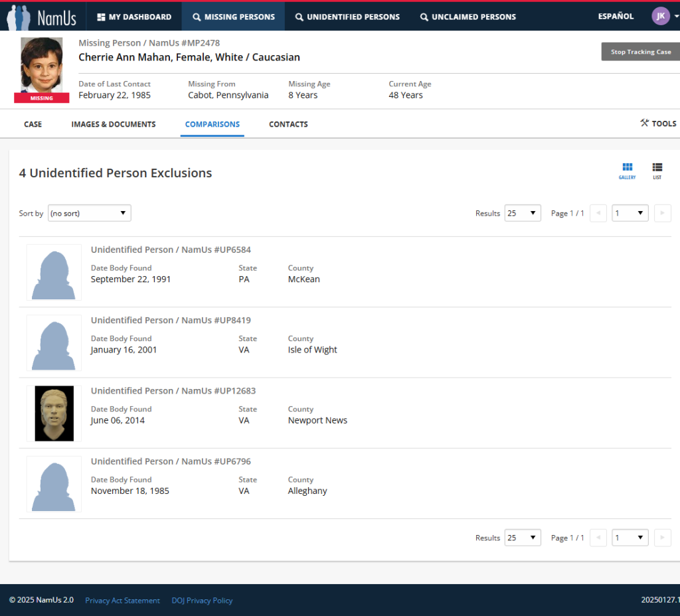Click Cherrie Ann Mahan's photo thumbnail
680x616 pixels.
pyautogui.click(x=42, y=66)
